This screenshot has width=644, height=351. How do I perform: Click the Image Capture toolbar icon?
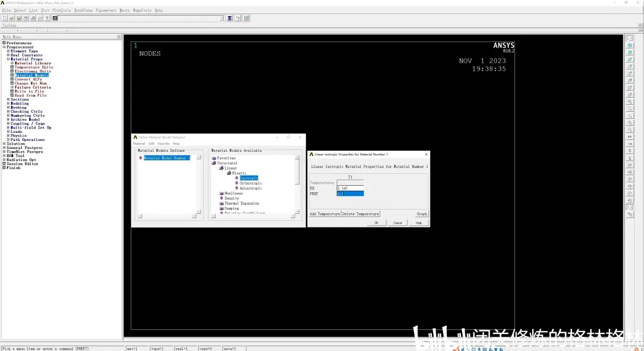click(33, 18)
